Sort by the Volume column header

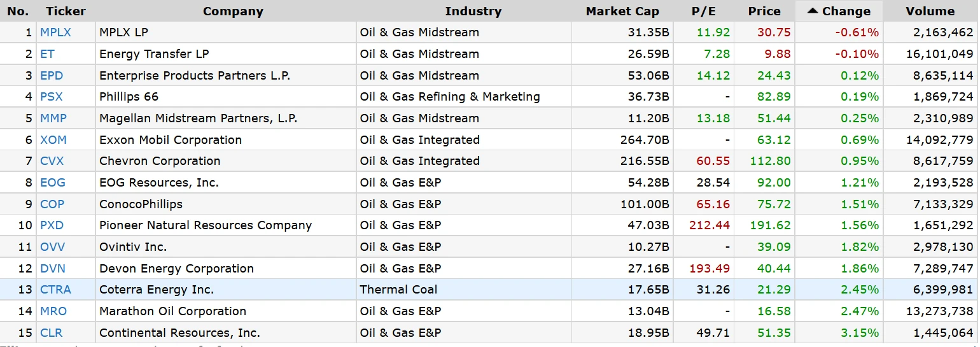[930, 11]
